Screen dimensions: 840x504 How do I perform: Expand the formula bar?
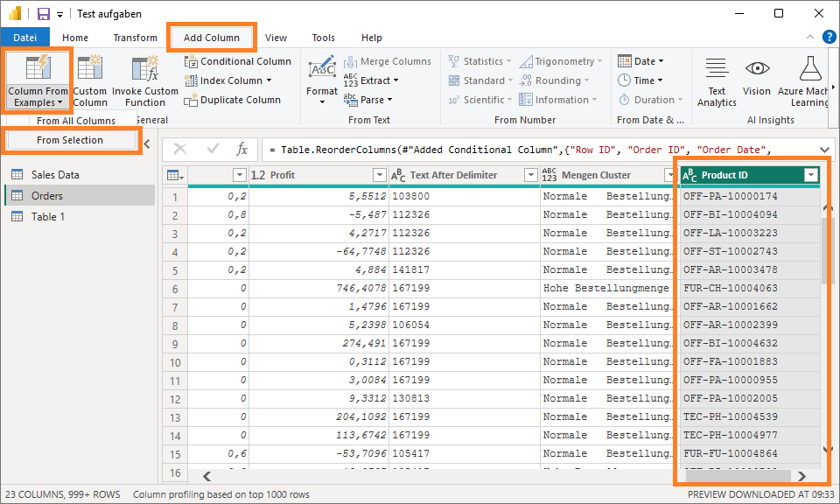click(x=824, y=150)
